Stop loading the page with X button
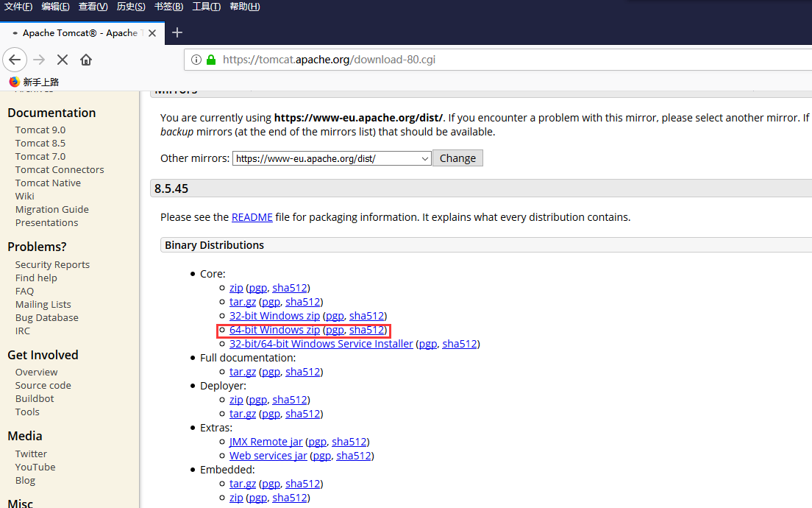 coord(62,60)
